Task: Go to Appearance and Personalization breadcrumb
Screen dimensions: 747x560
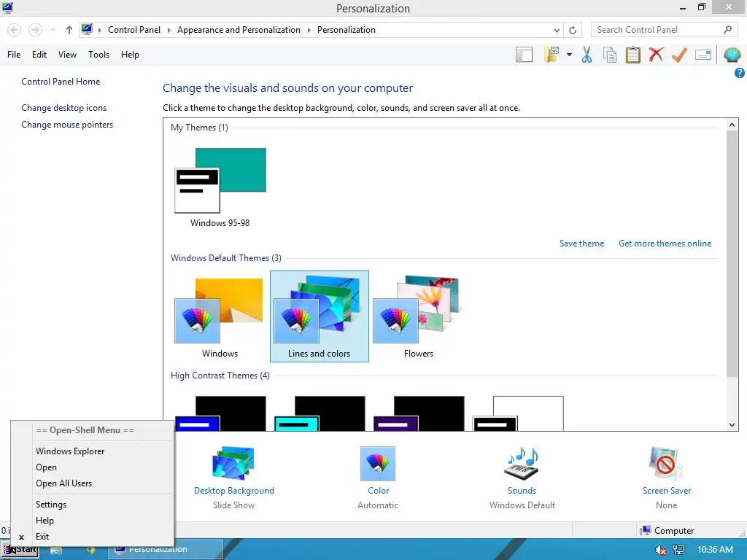Action: click(x=239, y=29)
